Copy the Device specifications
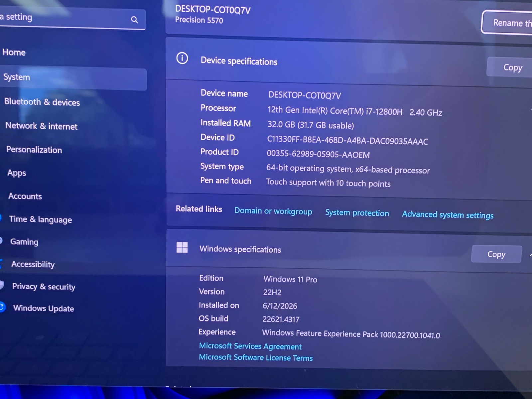The image size is (532, 399). pyautogui.click(x=510, y=67)
